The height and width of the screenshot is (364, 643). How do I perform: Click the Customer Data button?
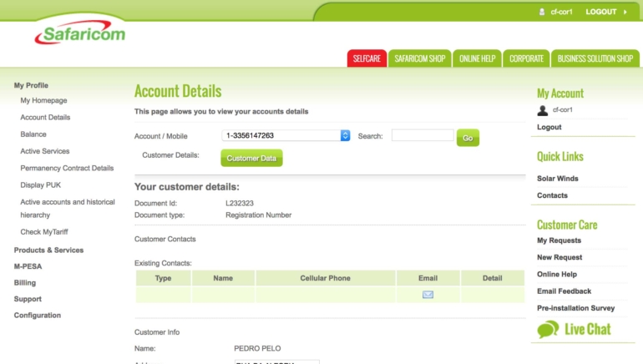point(251,158)
